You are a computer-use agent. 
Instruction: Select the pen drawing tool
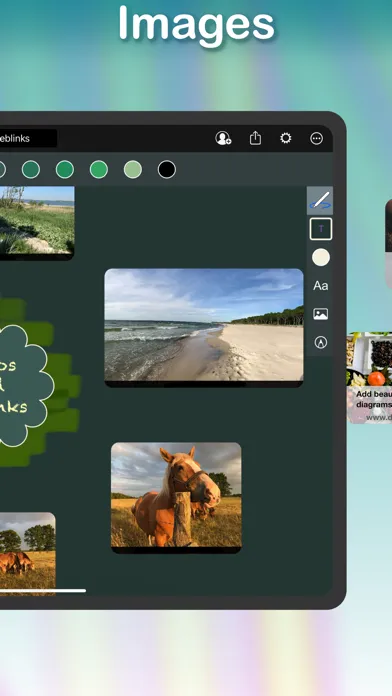pyautogui.click(x=320, y=201)
